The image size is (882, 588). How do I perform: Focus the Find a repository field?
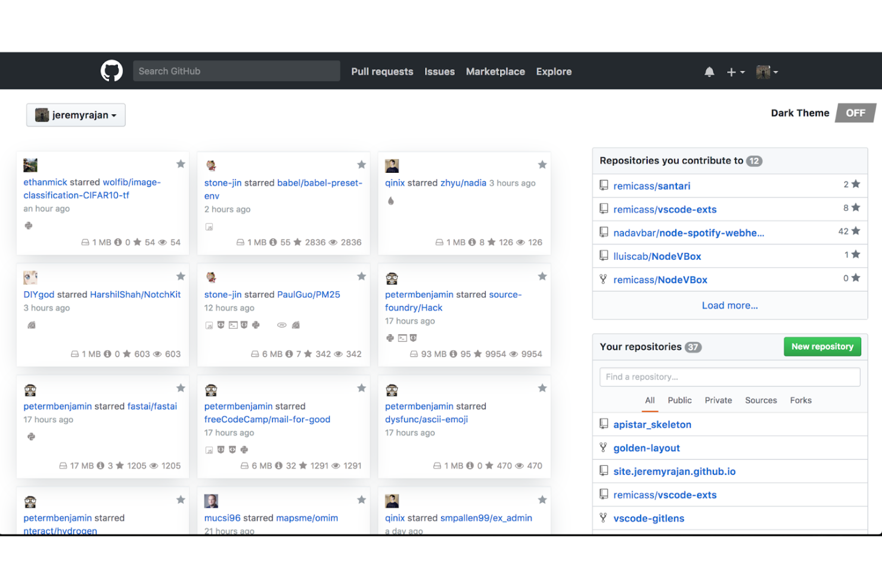coord(730,377)
